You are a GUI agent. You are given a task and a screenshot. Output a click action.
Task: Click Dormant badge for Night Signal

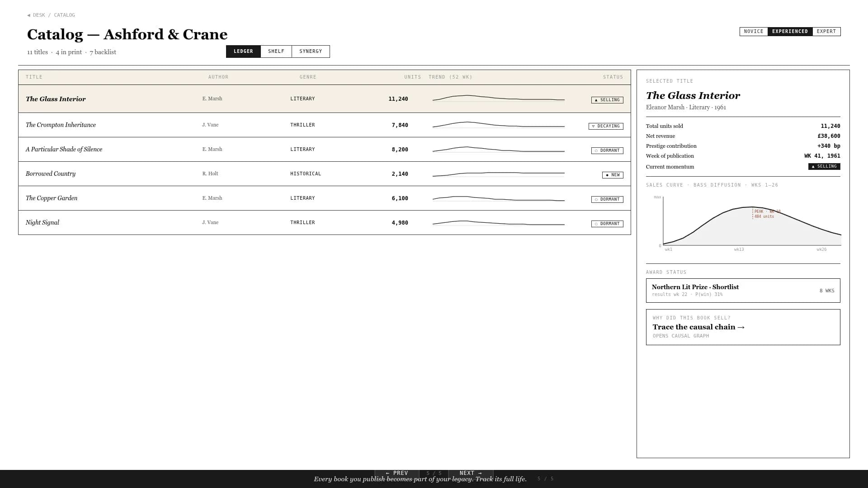coord(607,224)
